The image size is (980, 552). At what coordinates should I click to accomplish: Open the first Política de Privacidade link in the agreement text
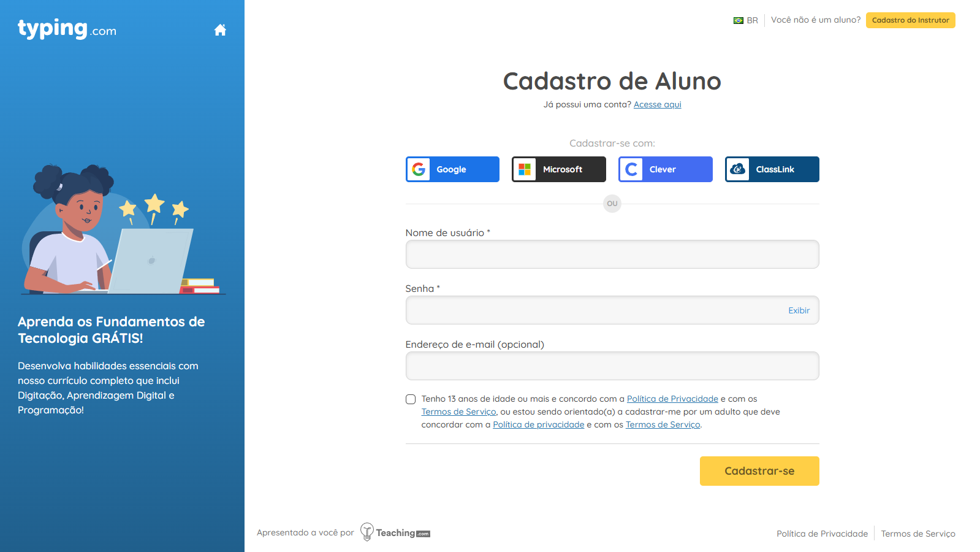coord(672,399)
